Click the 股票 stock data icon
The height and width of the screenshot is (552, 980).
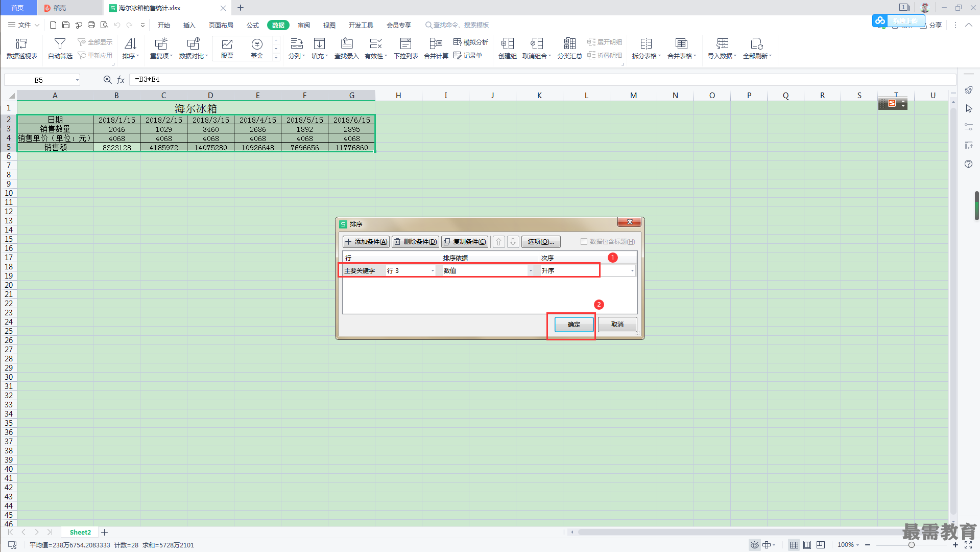(227, 49)
